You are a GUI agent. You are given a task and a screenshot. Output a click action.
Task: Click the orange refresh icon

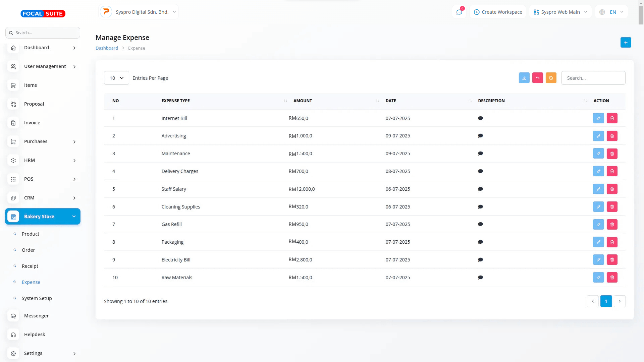tap(551, 78)
